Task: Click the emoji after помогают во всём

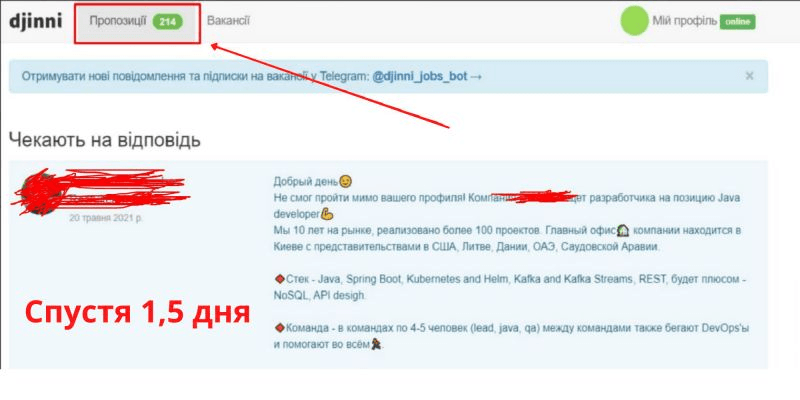Action: pyautogui.click(x=377, y=345)
